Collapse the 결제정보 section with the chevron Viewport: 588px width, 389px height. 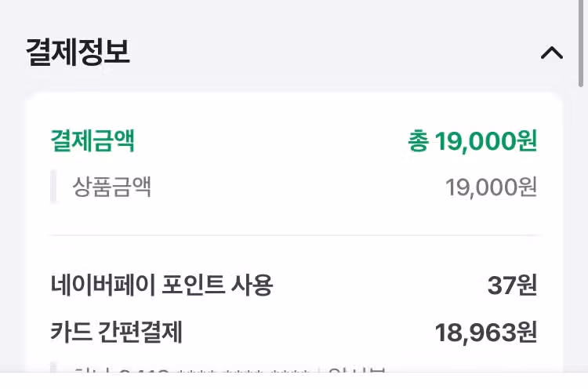pyautogui.click(x=552, y=53)
